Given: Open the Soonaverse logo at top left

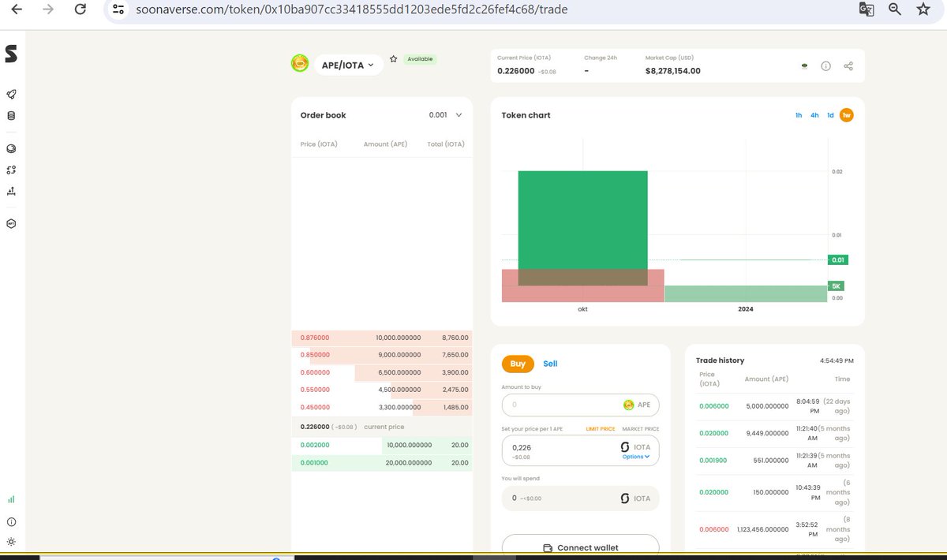Looking at the screenshot, I should click(11, 52).
